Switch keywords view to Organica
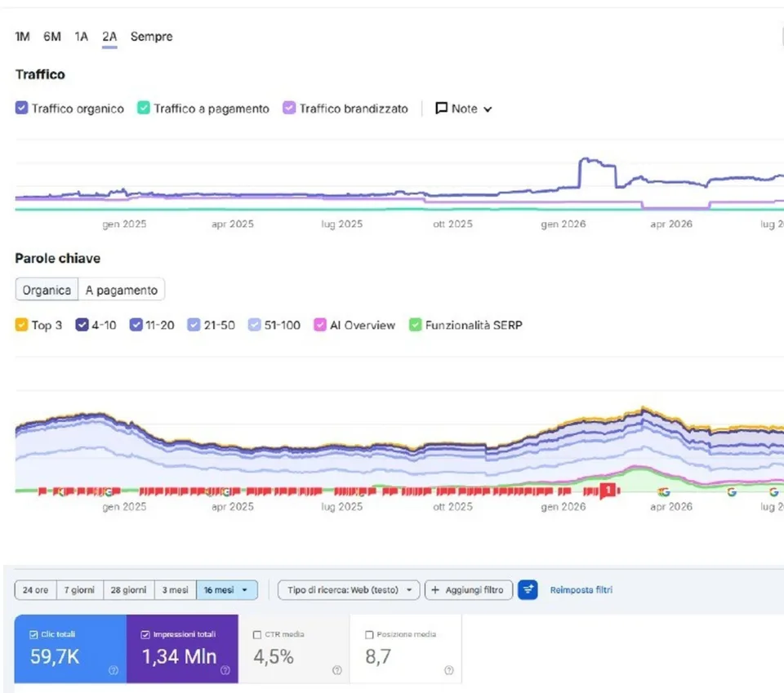This screenshot has width=784, height=693. pos(47,290)
